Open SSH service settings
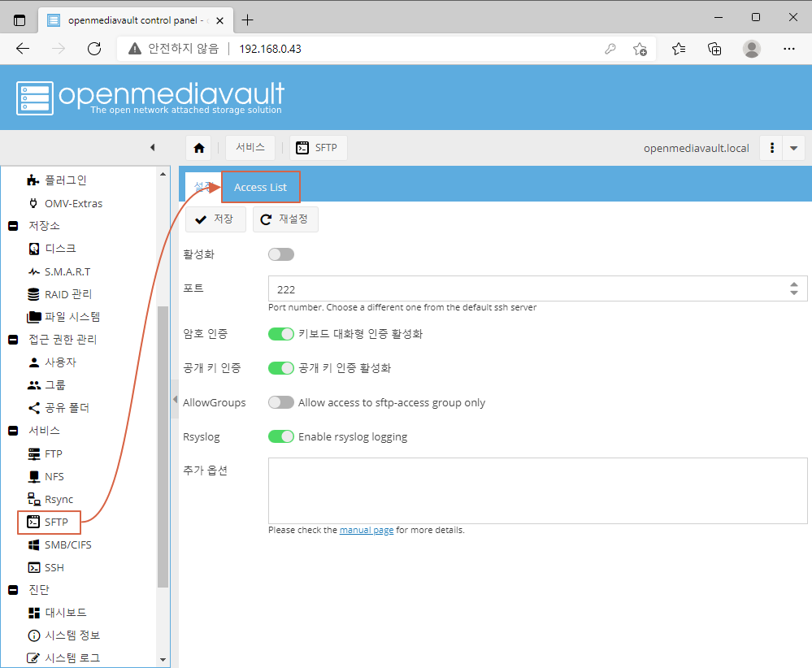Screen dimensions: 812x668 click(x=46, y=567)
